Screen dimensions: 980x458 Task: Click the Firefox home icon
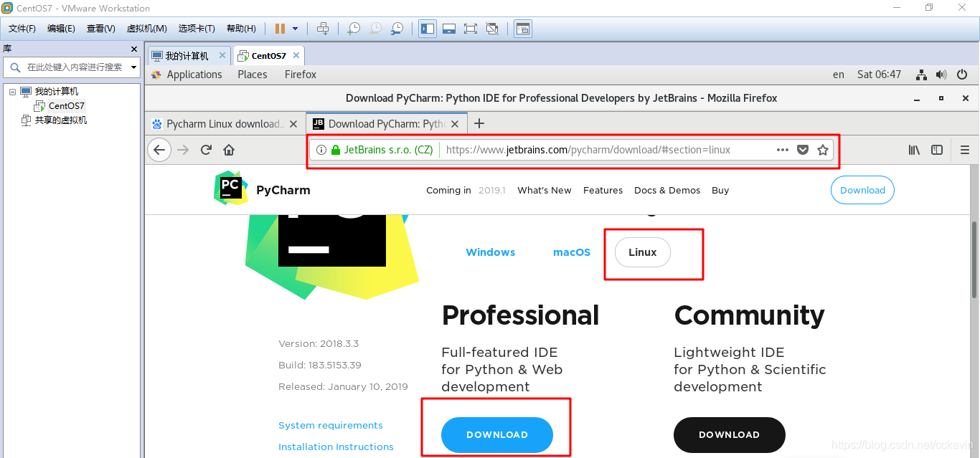229,150
